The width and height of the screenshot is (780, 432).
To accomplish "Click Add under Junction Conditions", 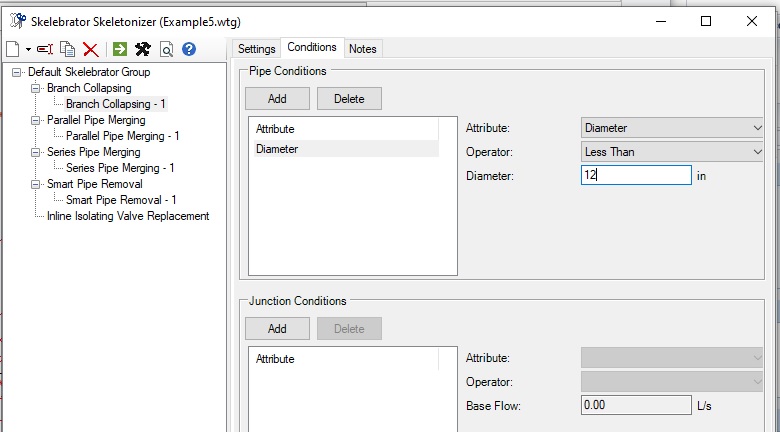I will [x=277, y=328].
